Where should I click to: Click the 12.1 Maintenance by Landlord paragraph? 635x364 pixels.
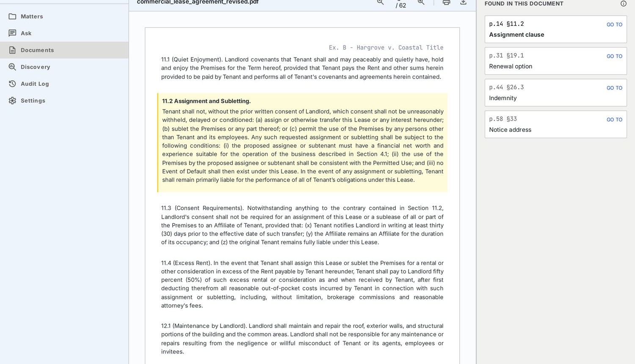point(302,339)
